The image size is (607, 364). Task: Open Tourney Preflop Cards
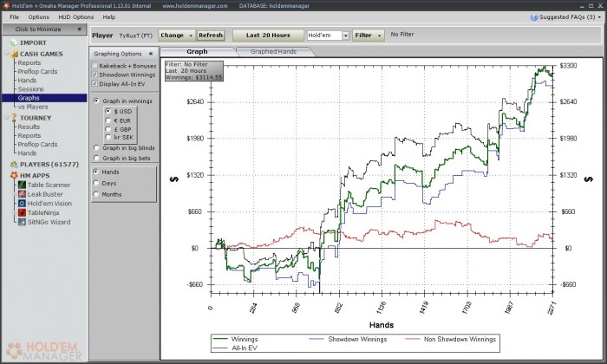click(x=37, y=144)
